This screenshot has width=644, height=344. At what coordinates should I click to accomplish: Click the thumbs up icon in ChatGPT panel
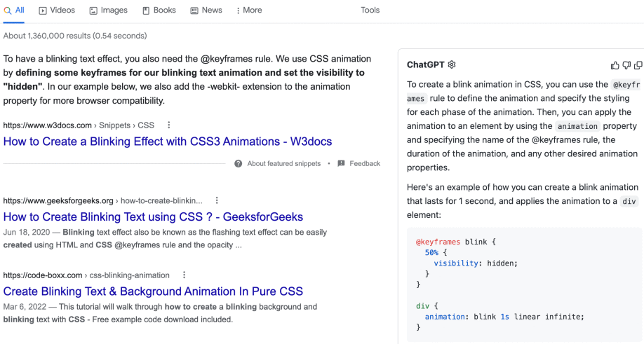coord(615,65)
